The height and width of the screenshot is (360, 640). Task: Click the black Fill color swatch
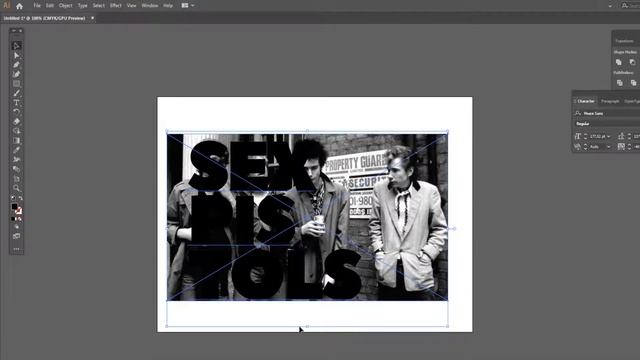coord(14,207)
